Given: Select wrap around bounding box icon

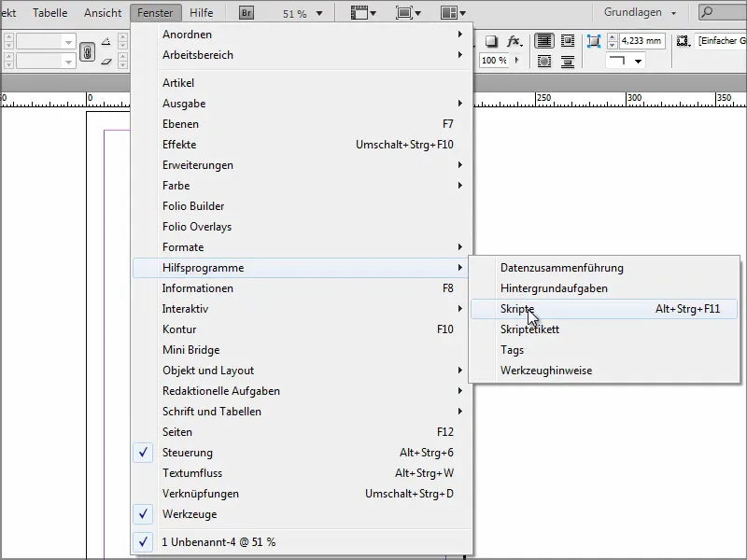Looking at the screenshot, I should coord(568,41).
